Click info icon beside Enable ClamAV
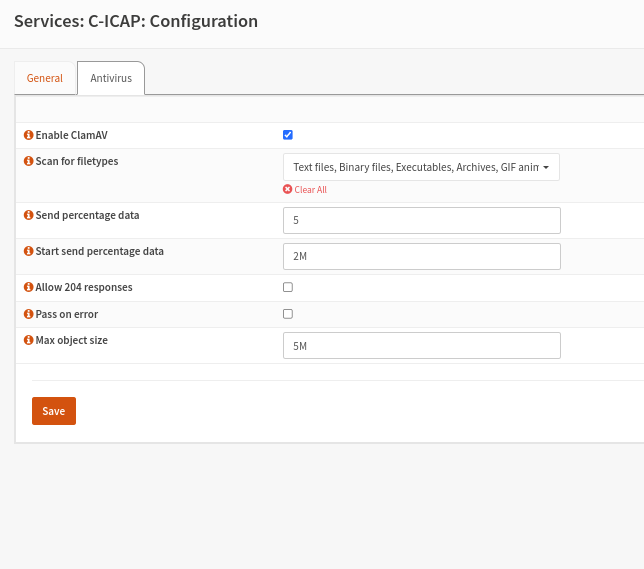644x569 pixels. tap(28, 135)
